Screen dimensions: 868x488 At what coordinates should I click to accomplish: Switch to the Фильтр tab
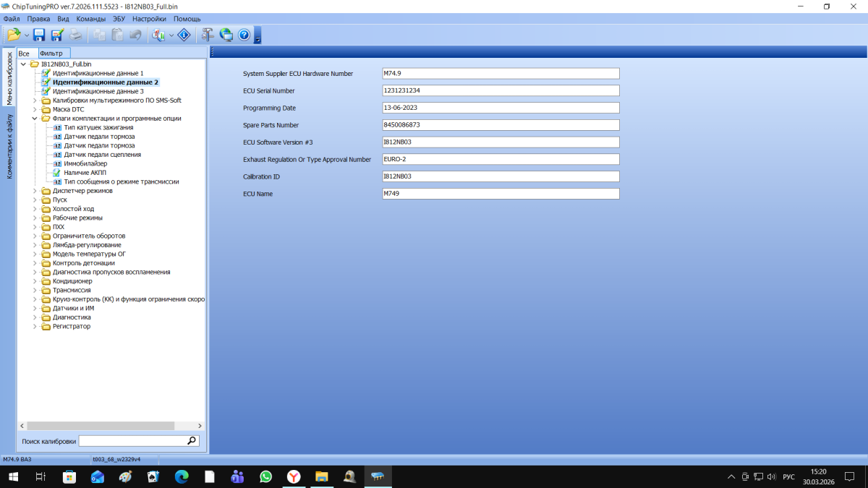52,53
